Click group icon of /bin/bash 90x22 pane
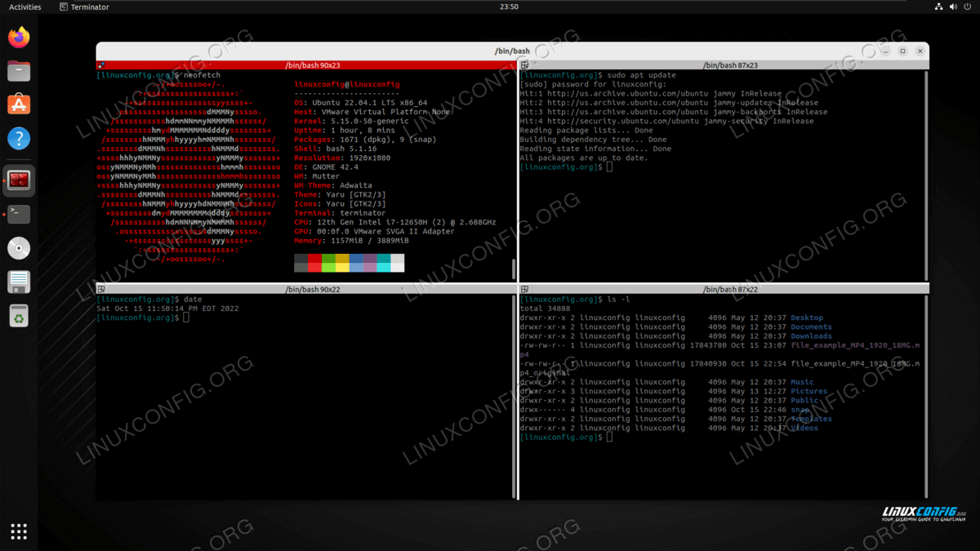Viewport: 980px width, 551px height. (101, 289)
